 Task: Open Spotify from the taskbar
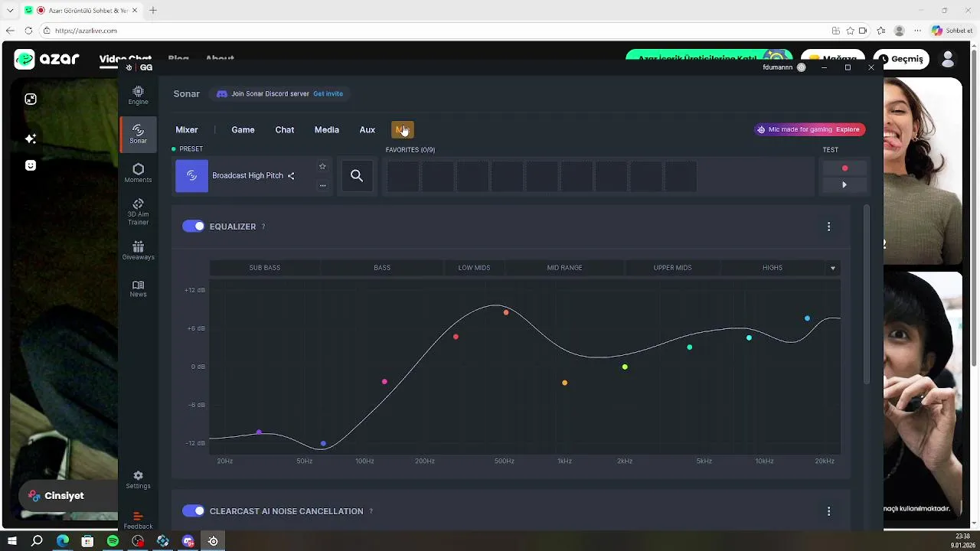tap(113, 541)
